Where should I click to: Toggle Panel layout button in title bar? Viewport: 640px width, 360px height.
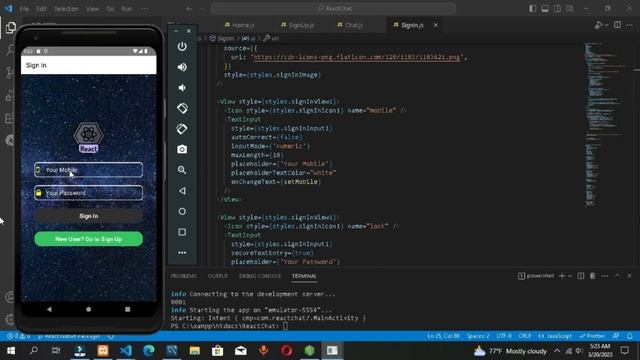(x=545, y=9)
